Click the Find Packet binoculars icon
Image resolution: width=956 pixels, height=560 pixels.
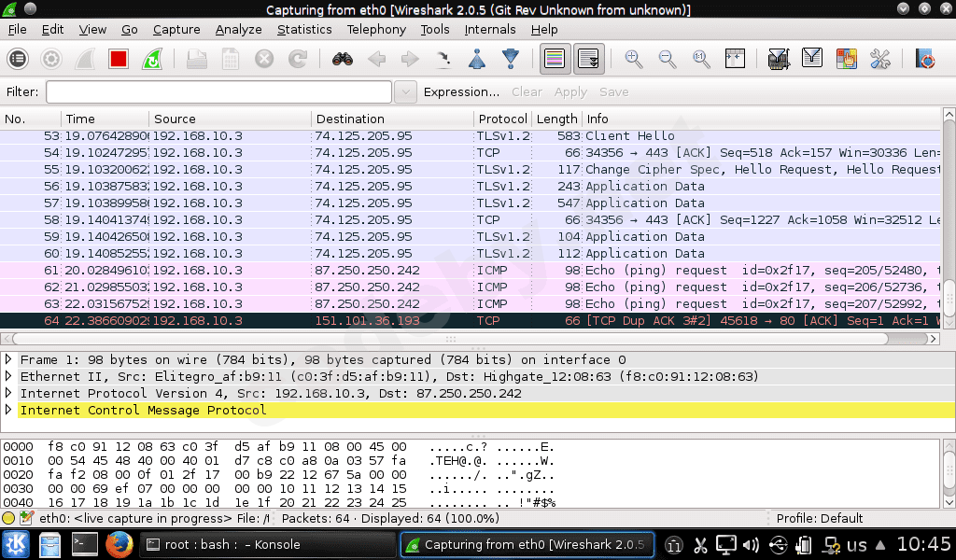[x=342, y=59]
